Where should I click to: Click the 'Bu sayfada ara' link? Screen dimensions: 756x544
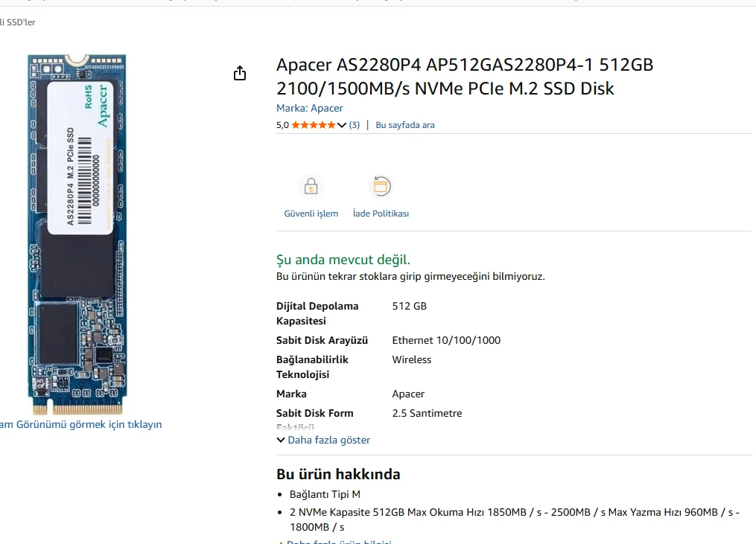[404, 125]
